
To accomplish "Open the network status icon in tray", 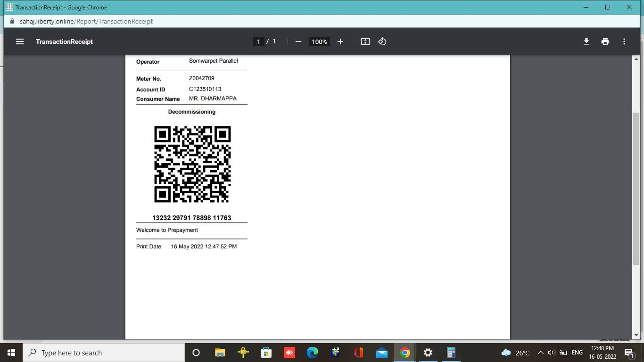I will tap(563, 353).
